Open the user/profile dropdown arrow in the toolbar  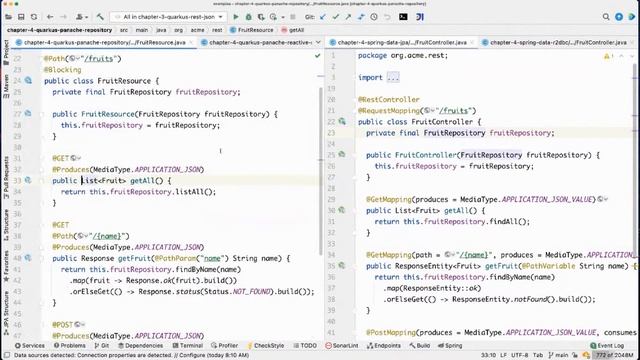(x=85, y=17)
